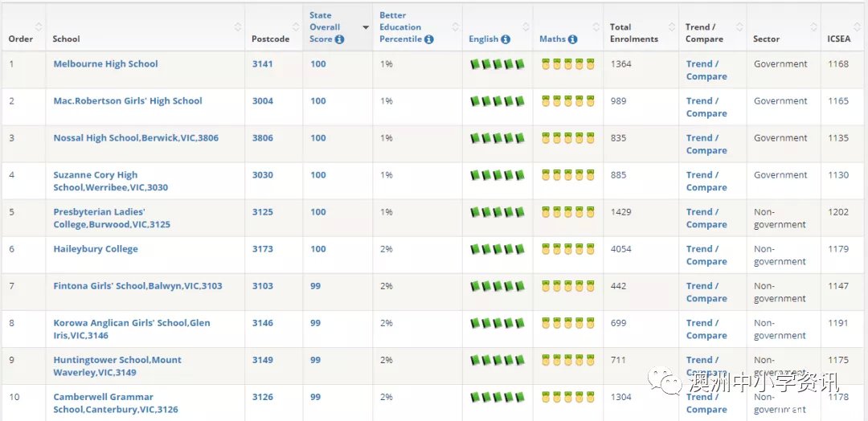This screenshot has width=868, height=421.
Task: Open Camberwell Grammar School link
Action: pyautogui.click(x=116, y=404)
